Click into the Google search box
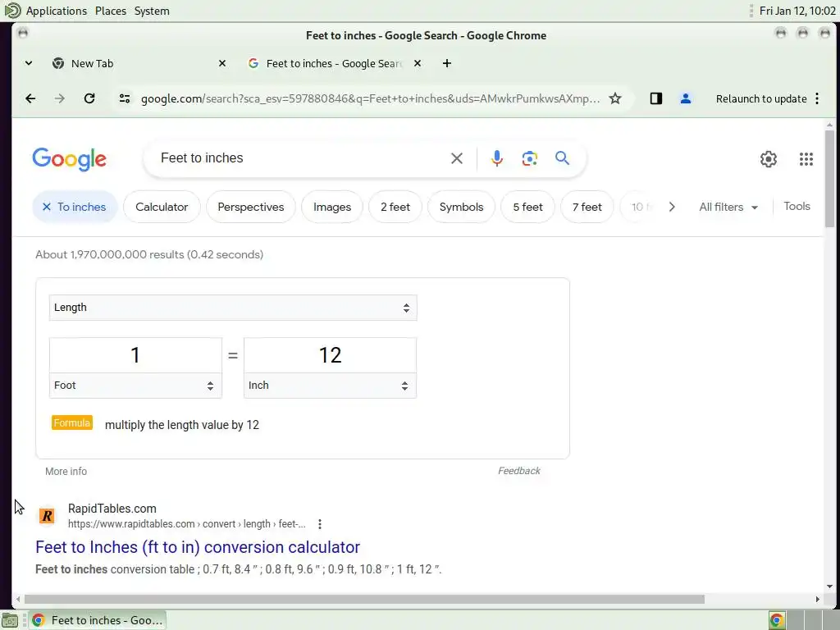Viewport: 840px width, 630px height. (300, 158)
